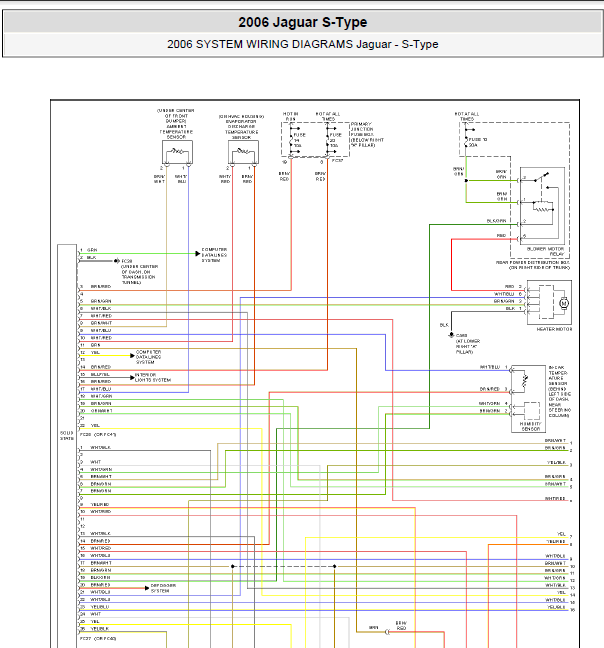
Task: Click the 'Humidity Sensor' label
Action: (x=530, y=426)
